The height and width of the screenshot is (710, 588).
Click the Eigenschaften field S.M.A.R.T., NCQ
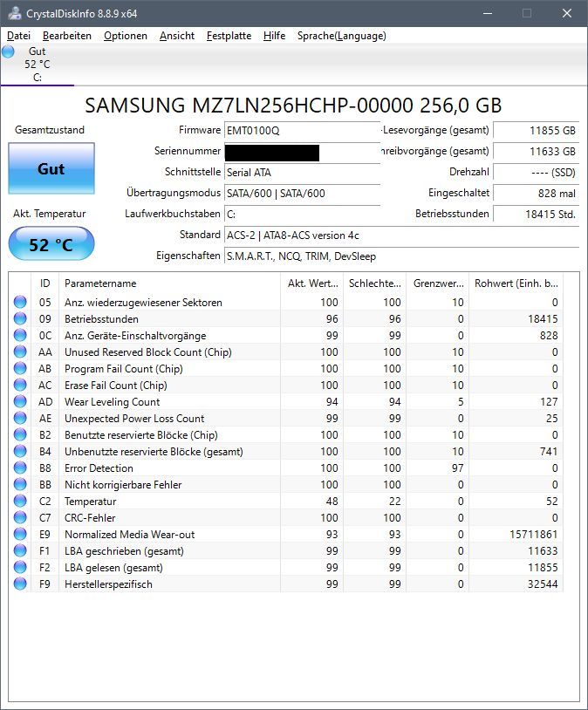401,256
